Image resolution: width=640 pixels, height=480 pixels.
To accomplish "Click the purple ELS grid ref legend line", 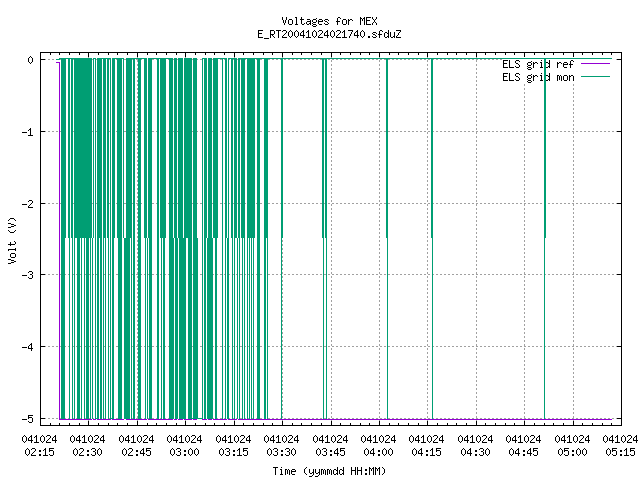I will point(596,64).
